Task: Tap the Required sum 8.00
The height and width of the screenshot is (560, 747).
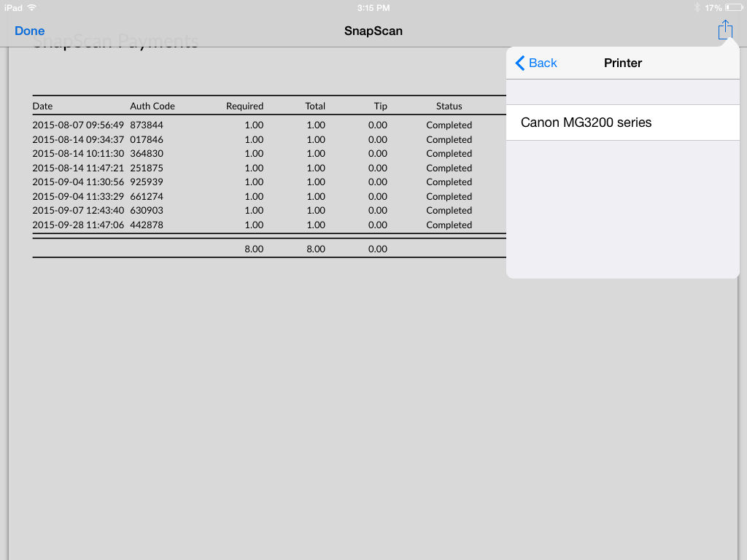Action: (x=254, y=249)
